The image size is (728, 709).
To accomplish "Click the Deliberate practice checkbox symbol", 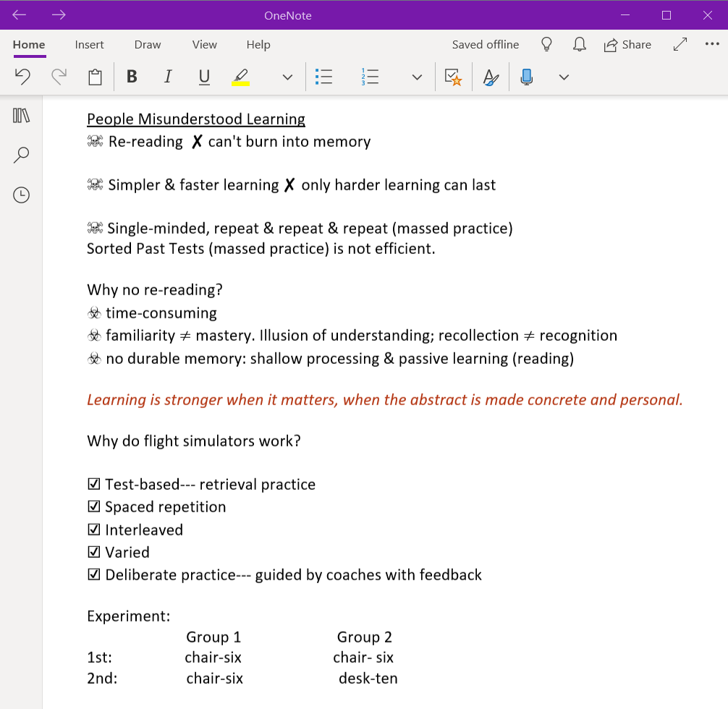I will pos(94,575).
